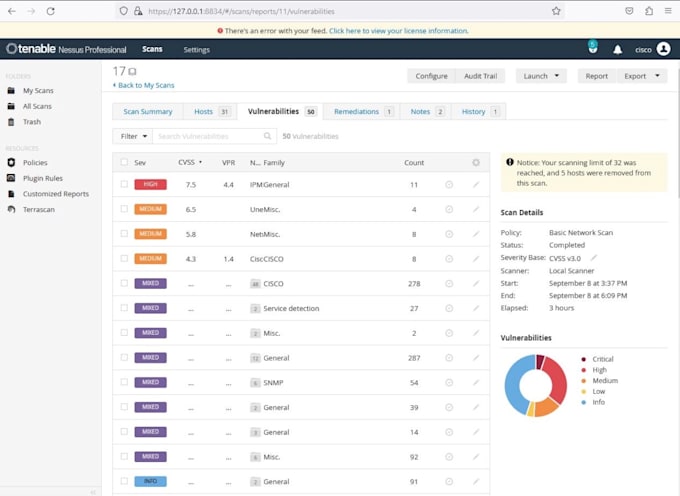Click the Medium orange legend dot
Screen dimensions: 680x496
click(x=584, y=381)
